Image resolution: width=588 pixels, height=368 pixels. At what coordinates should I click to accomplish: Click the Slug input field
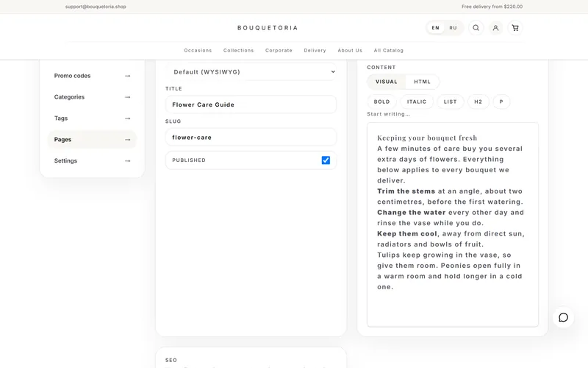[x=251, y=137]
